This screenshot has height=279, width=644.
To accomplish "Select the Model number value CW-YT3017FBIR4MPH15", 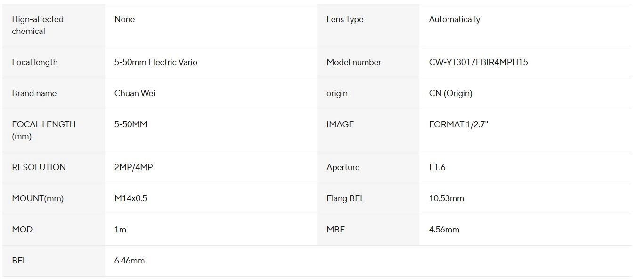I will [478, 62].
